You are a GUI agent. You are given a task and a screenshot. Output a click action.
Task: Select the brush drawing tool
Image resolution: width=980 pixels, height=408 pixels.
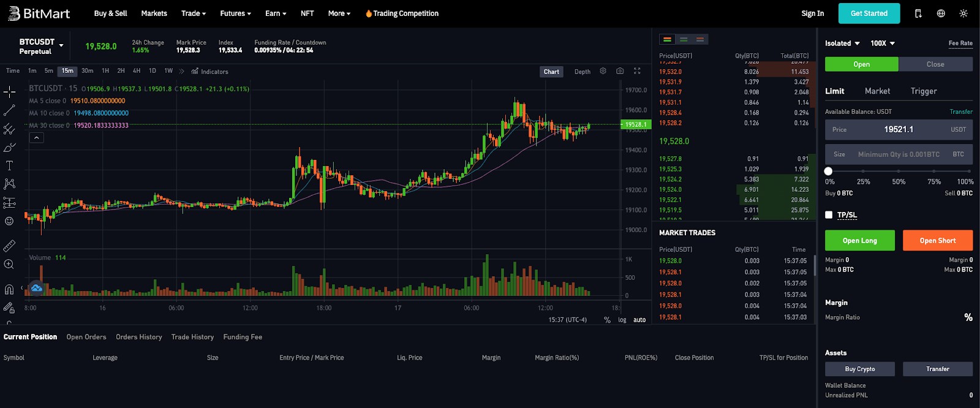pyautogui.click(x=9, y=147)
